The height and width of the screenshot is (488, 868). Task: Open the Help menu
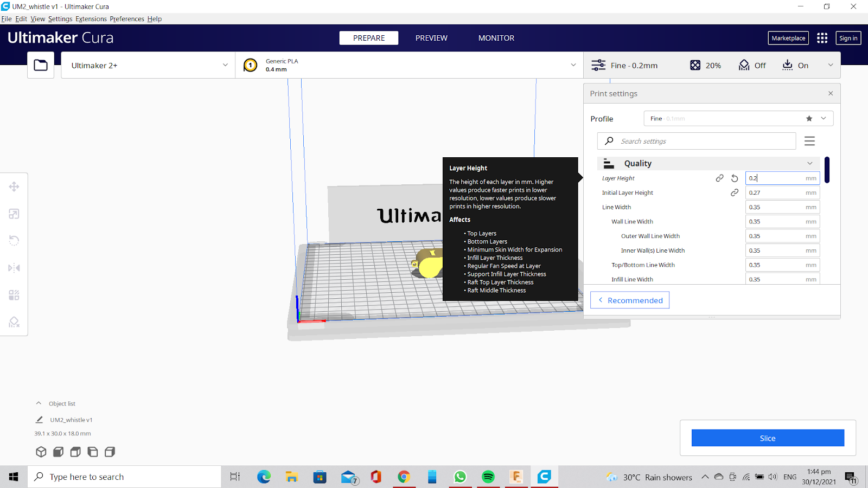[155, 18]
